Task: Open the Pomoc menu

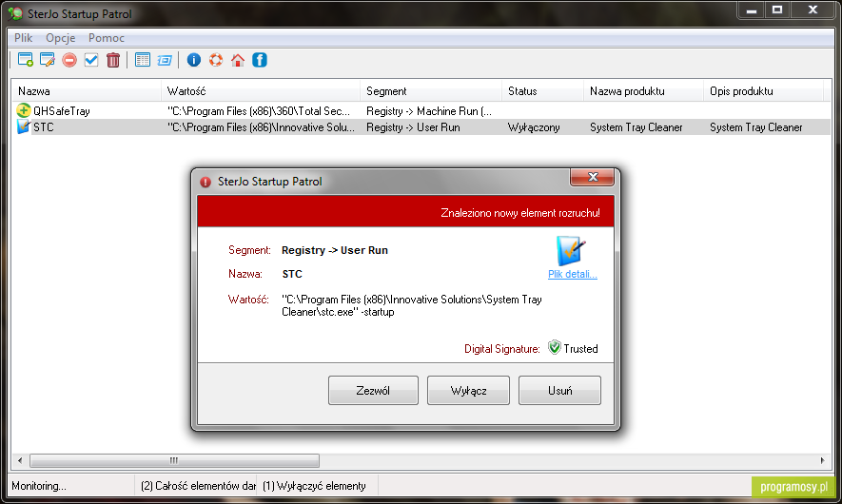Action: (107, 38)
